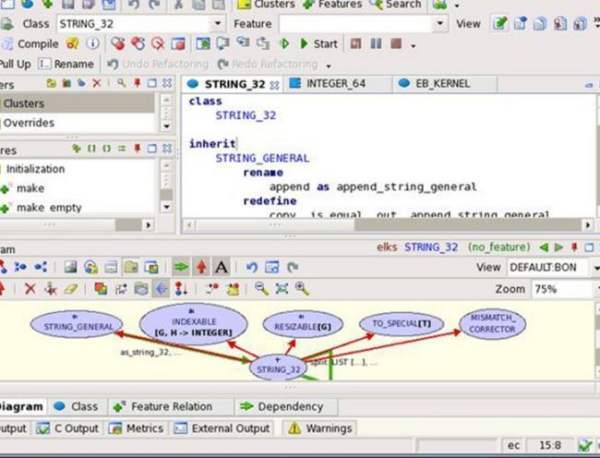Toggle inheritance links red arrow in diagram toolbar

pos(201,267)
